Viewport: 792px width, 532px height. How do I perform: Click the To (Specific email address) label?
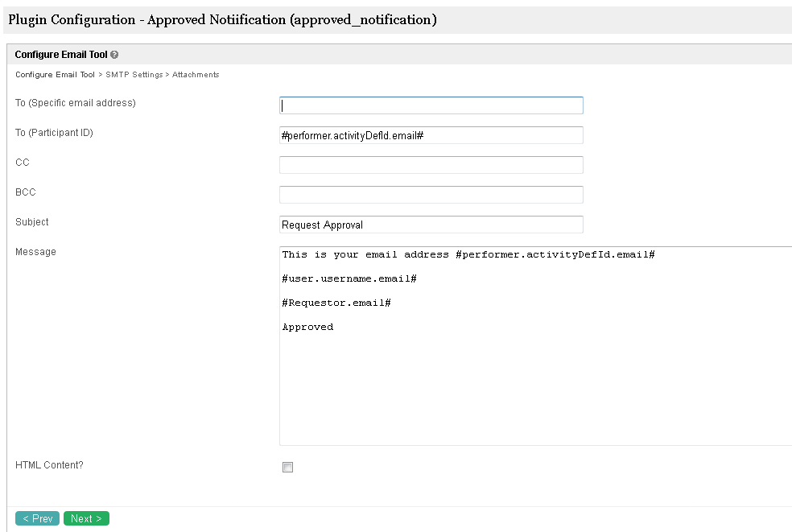click(x=75, y=103)
